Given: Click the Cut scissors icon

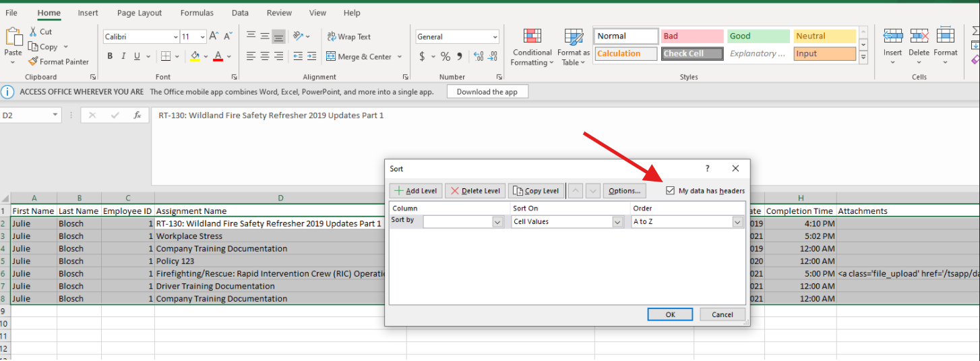Looking at the screenshot, I should [x=33, y=32].
